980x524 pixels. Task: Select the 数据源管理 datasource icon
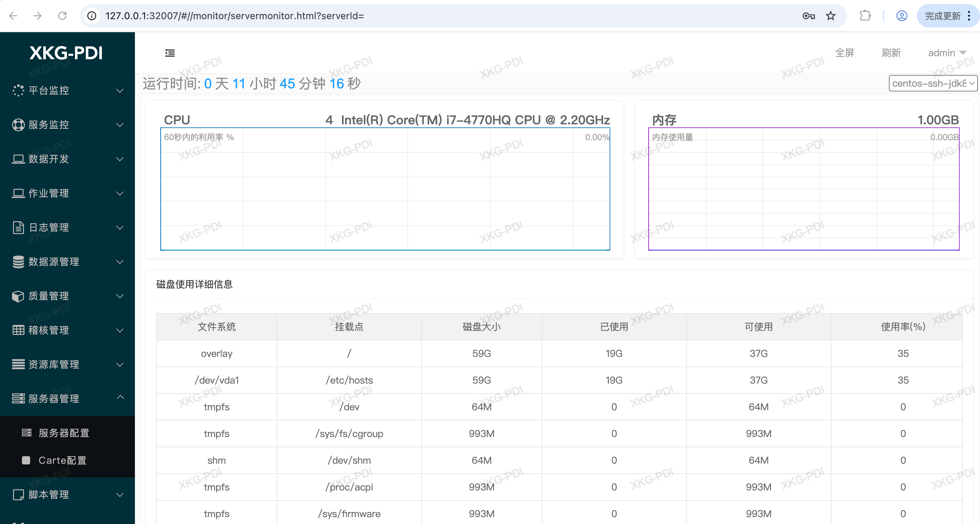[x=18, y=262]
